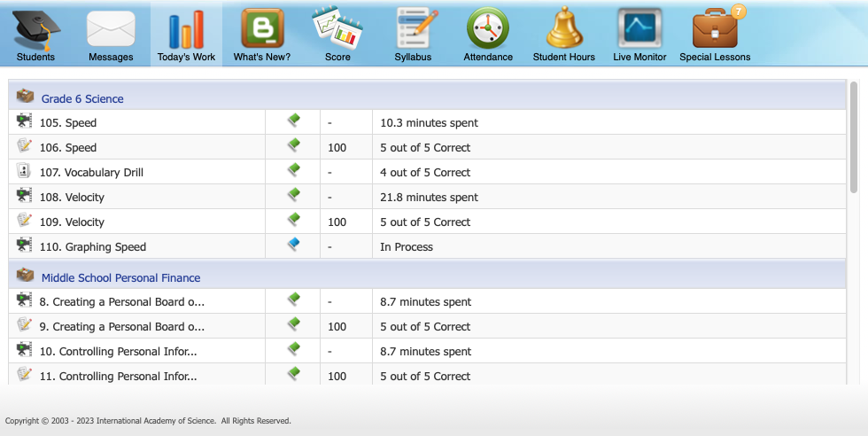This screenshot has height=436, width=868.
Task: Open 10. Controlling Personal Infor... lesson
Action: point(118,352)
